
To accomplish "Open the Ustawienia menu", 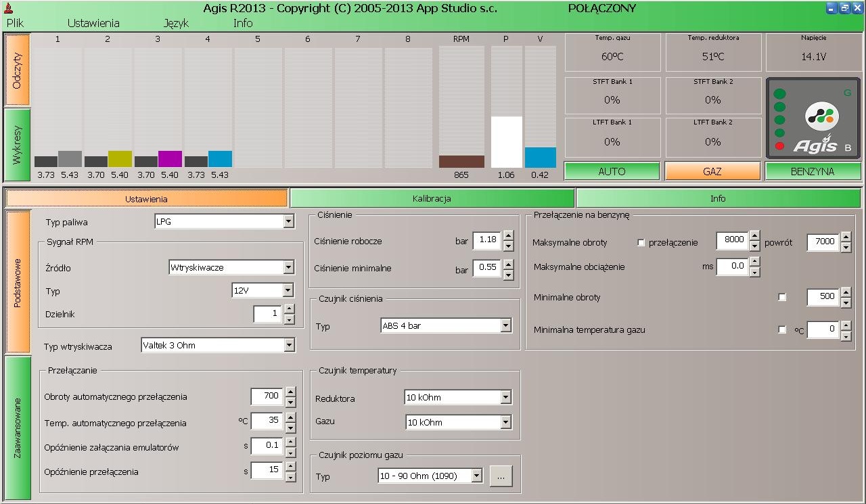I will [93, 23].
